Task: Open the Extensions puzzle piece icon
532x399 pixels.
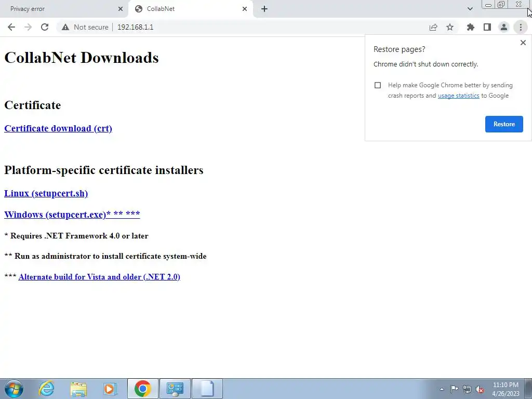Action: pyautogui.click(x=471, y=27)
